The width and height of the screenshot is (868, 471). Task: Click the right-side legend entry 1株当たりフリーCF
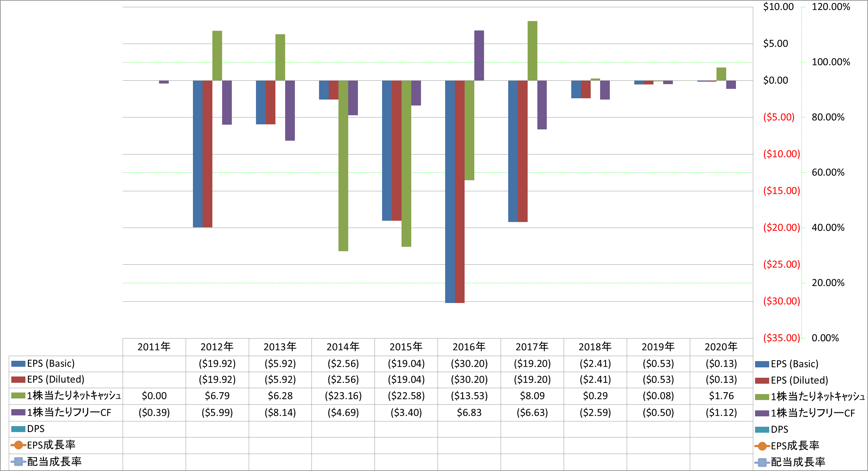[x=805, y=413]
